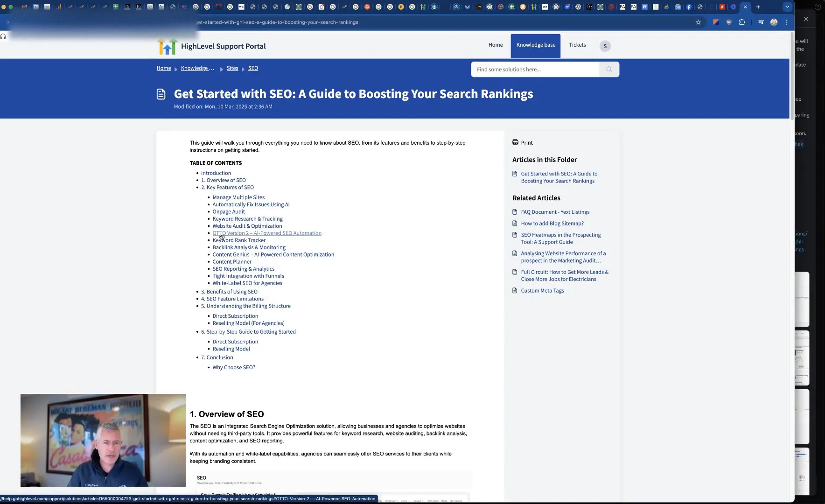Click the headphones reader icon near the toolbar
825x504 pixels.
(x=3, y=36)
